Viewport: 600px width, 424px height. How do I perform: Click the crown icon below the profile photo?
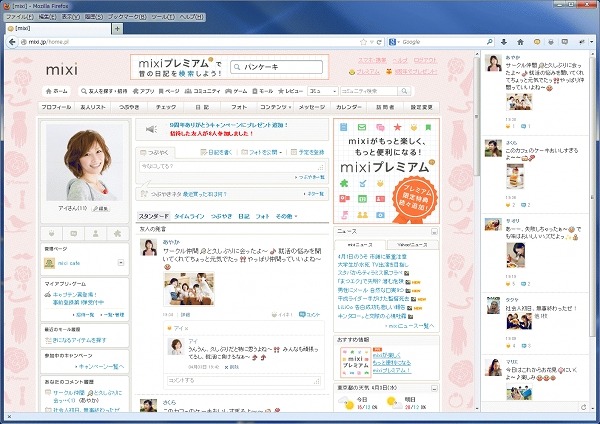click(52, 233)
